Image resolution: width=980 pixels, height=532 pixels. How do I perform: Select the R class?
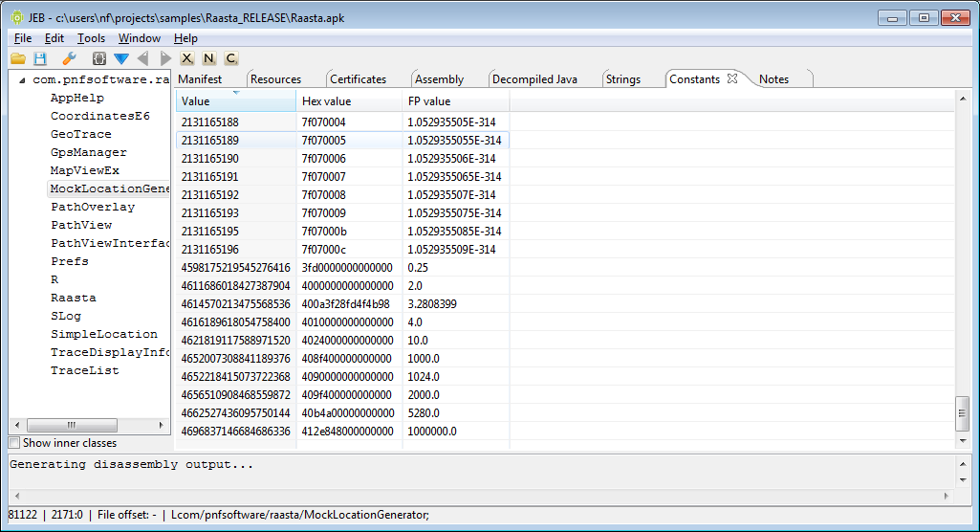[x=55, y=279]
